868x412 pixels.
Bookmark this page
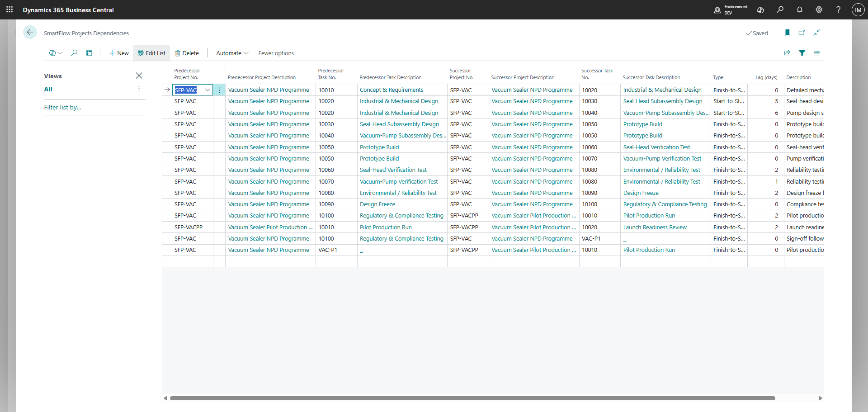coord(787,33)
